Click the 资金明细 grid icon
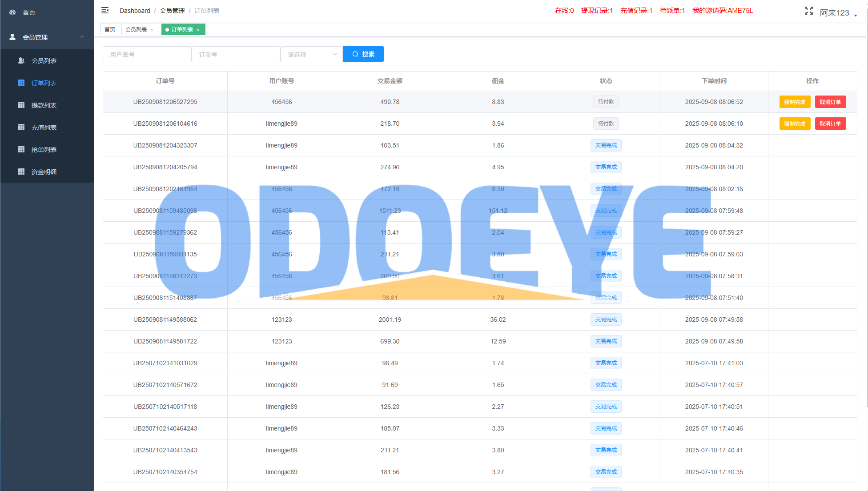 (x=21, y=172)
